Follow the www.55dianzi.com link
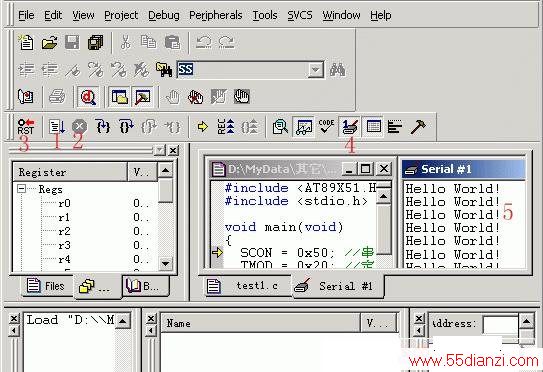Viewport: 543px width, 372px height. 473,361
